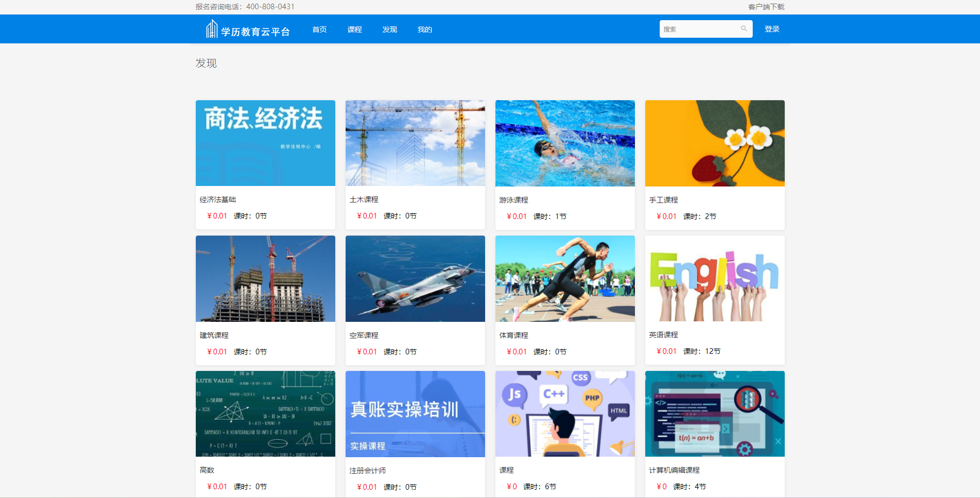
Task: Click the 手工课程 strawberry thumbnail
Action: click(x=714, y=143)
